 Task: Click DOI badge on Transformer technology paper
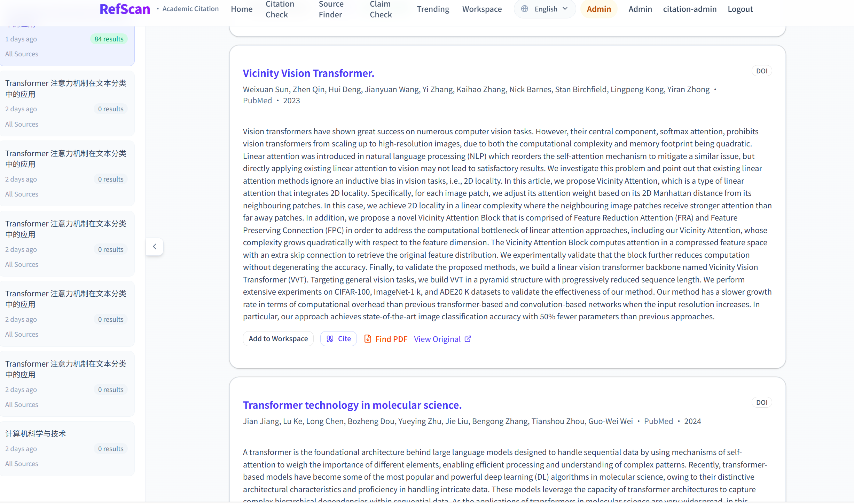pyautogui.click(x=761, y=402)
